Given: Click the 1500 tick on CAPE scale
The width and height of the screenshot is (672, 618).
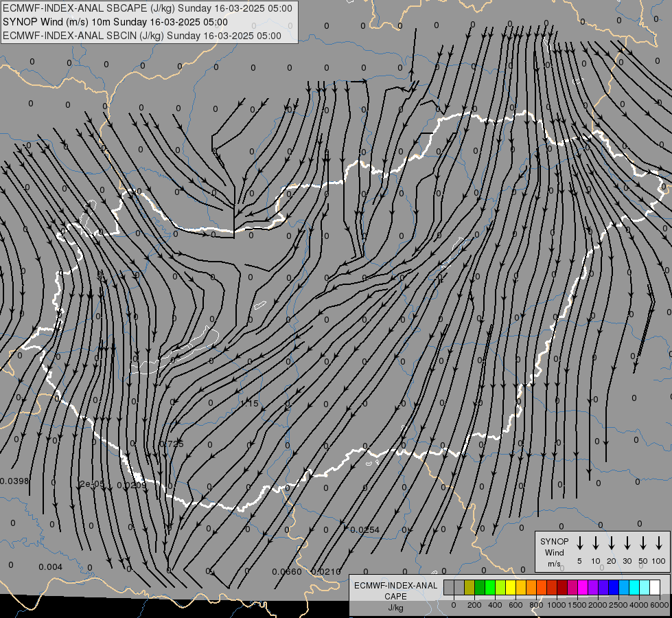Looking at the screenshot, I should click(577, 605).
